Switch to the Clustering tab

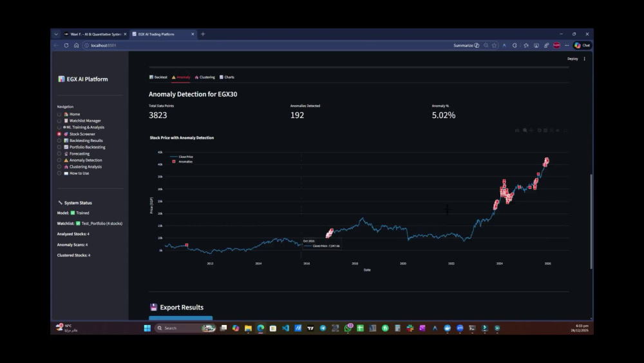[x=205, y=77]
